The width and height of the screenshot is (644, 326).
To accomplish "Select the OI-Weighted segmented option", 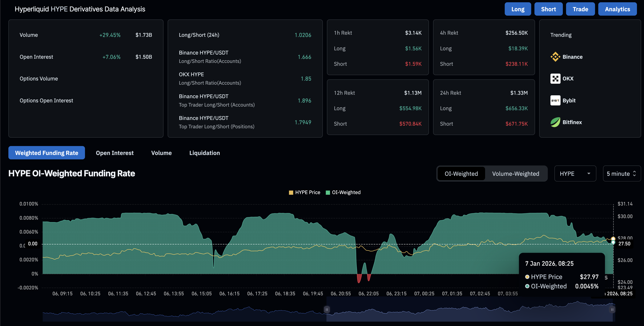I will 461,173.
